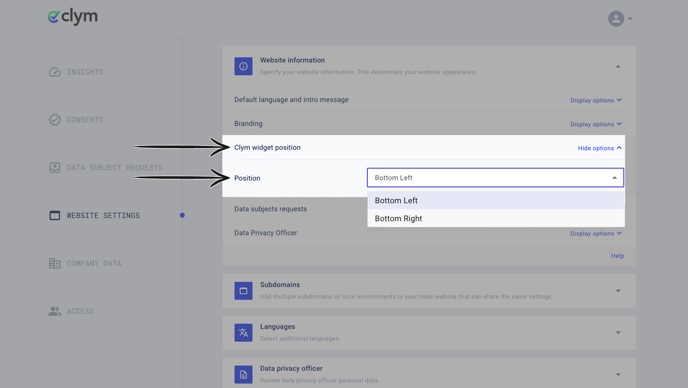Screen dimensions: 688x388
Task: Open the Access people icon
Action: pyautogui.click(x=54, y=311)
